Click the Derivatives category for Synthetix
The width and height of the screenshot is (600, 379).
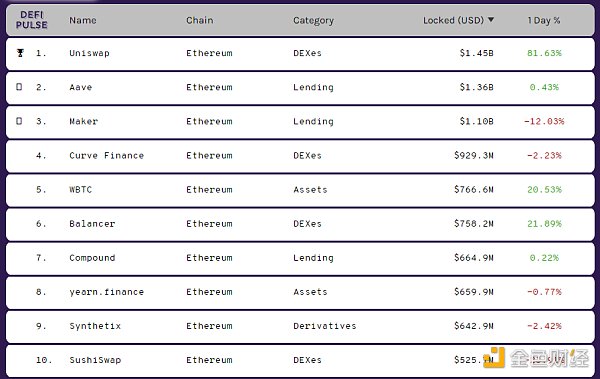325,326
